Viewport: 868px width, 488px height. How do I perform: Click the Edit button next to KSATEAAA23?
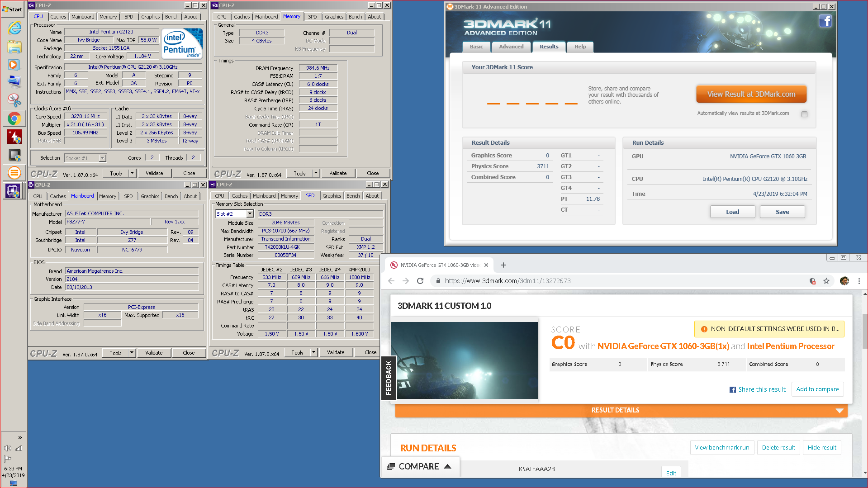coord(671,473)
